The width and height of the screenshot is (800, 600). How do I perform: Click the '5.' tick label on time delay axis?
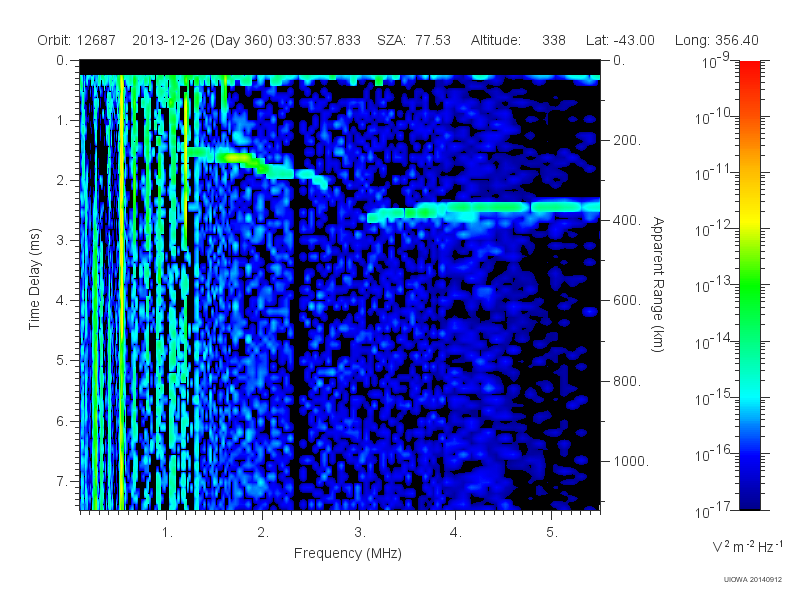coord(62,361)
